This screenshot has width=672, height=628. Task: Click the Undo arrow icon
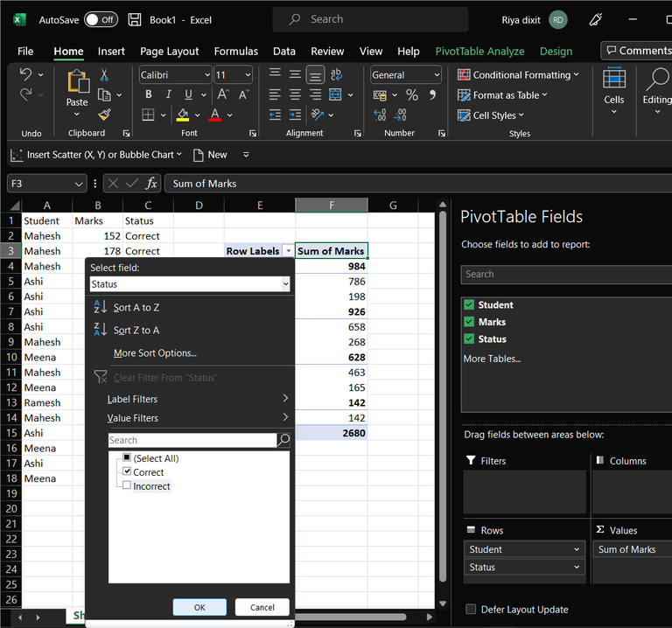click(25, 75)
